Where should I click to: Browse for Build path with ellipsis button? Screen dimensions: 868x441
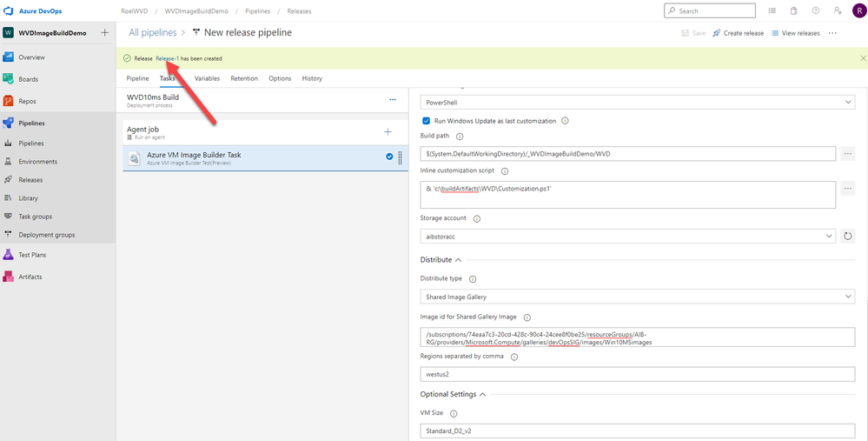point(847,153)
